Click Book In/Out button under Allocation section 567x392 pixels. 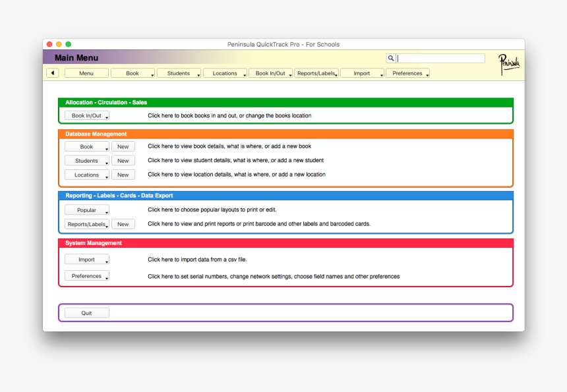(86, 116)
